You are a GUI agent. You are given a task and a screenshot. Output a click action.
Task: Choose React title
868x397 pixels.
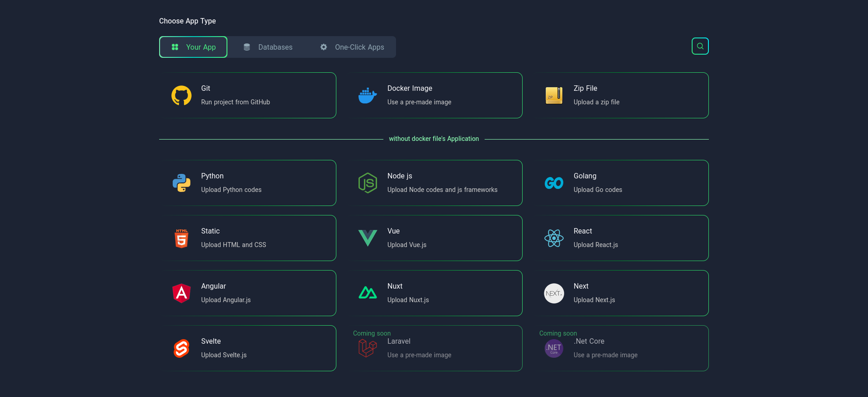(583, 231)
